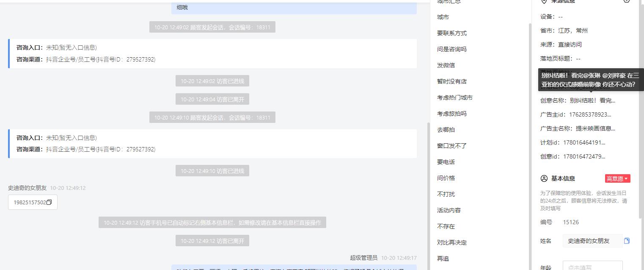The height and width of the screenshot is (270, 644).
Task: Select the 城市 quick reply category
Action: [443, 17]
